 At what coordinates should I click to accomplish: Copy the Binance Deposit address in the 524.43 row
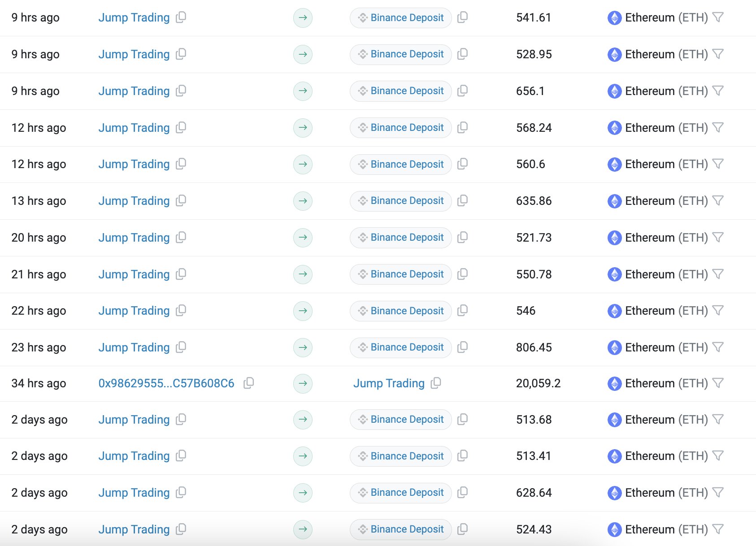tap(462, 529)
